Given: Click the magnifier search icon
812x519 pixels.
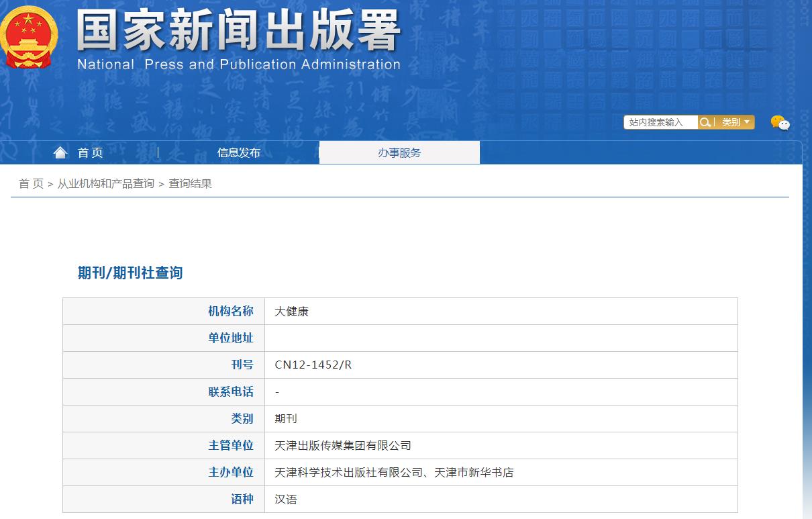Looking at the screenshot, I should [705, 122].
